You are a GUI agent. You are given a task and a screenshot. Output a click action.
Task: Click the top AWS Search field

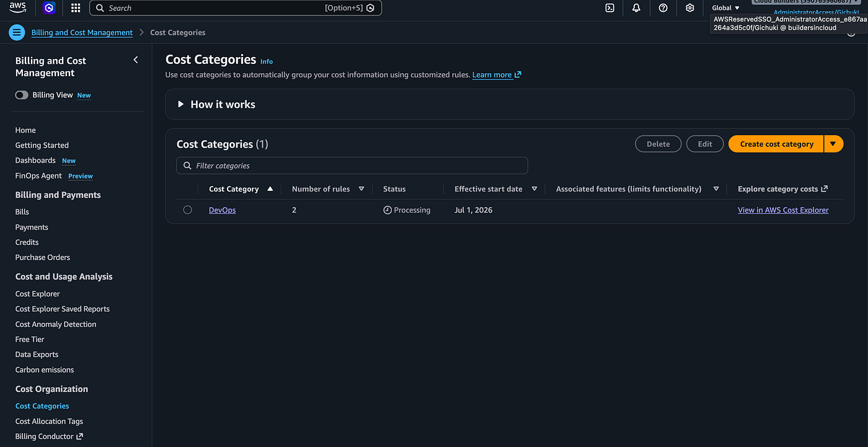[x=236, y=8]
